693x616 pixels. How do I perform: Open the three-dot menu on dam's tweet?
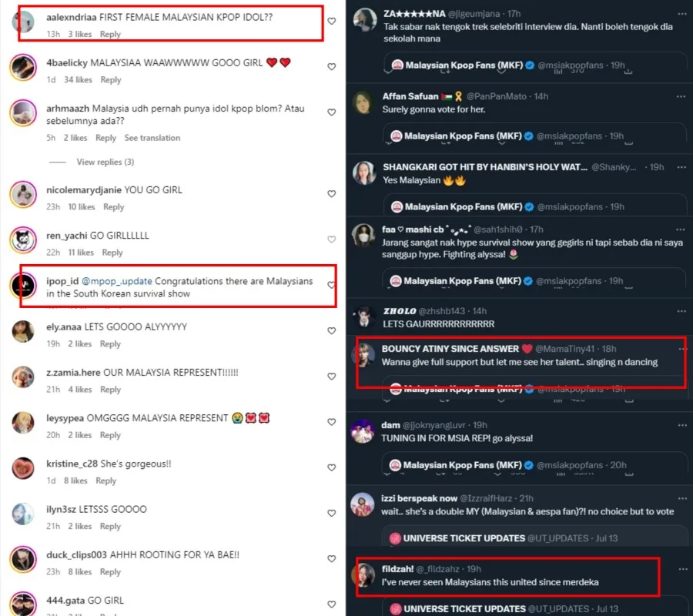(681, 425)
